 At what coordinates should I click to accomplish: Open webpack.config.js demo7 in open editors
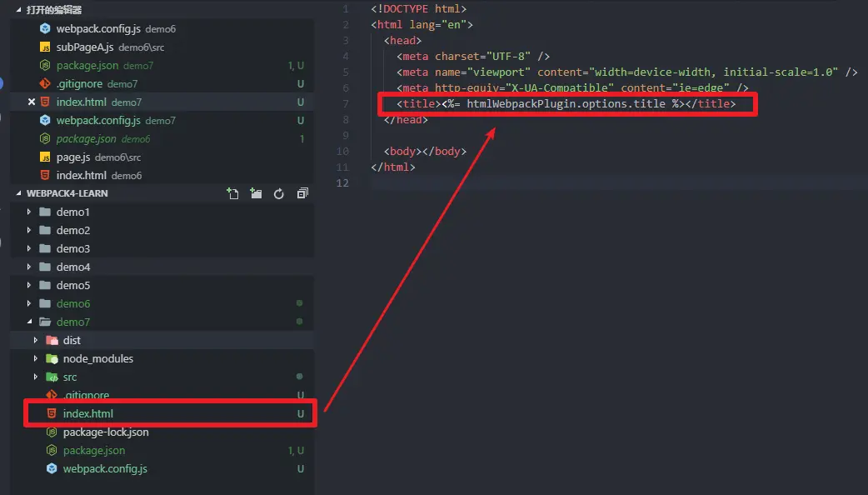pyautogui.click(x=162, y=120)
